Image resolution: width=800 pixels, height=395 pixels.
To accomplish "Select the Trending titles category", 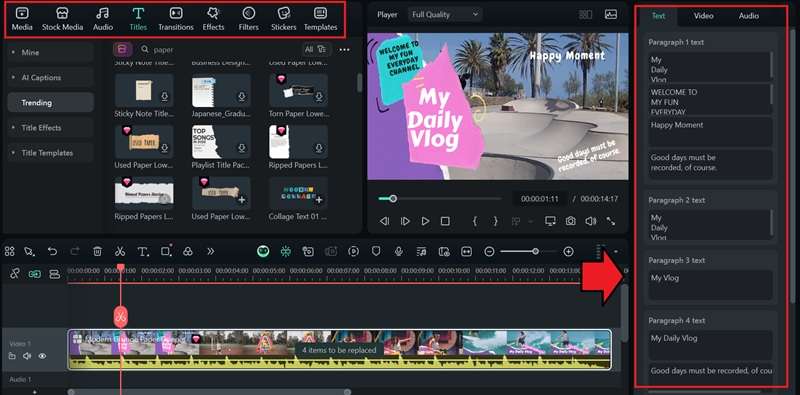I will click(x=50, y=103).
